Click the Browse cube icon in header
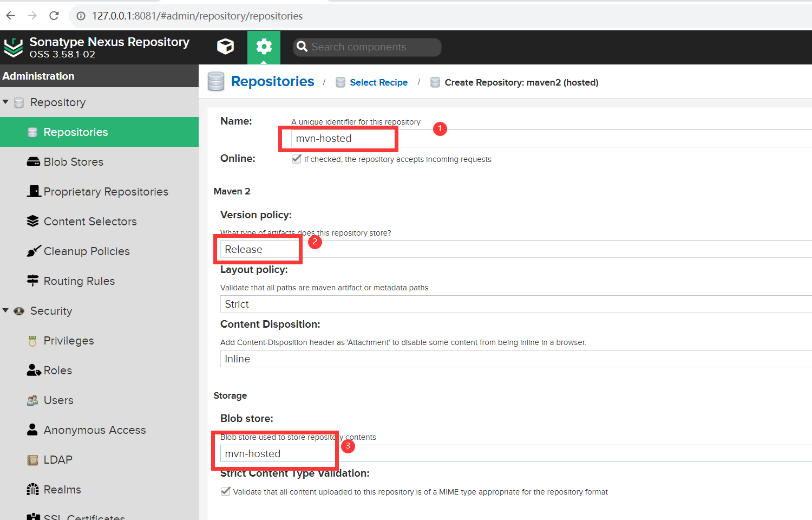The width and height of the screenshot is (812, 520). 225,47
